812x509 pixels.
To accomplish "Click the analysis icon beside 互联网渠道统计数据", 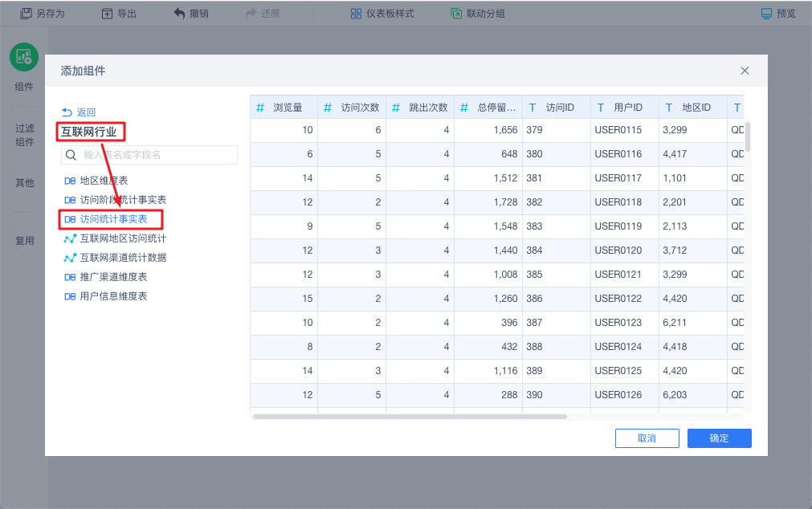I will click(70, 258).
